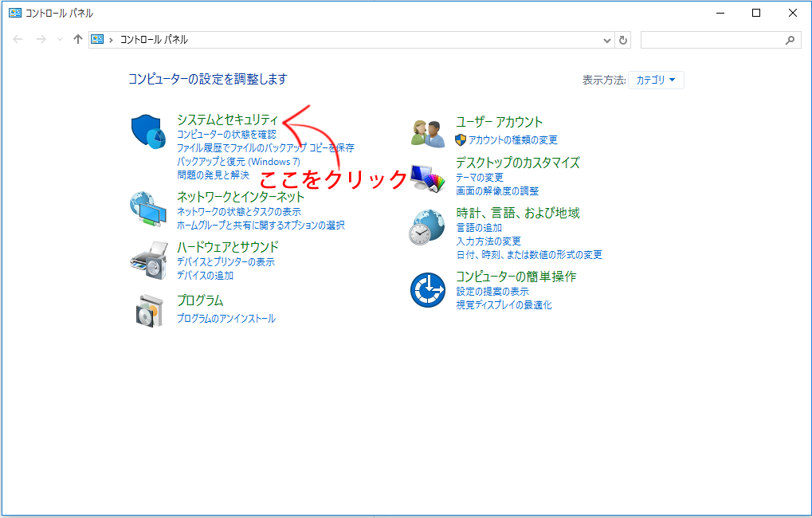Click the address bar dropdown chevron
Image resolution: width=812 pixels, height=518 pixels.
coord(606,38)
